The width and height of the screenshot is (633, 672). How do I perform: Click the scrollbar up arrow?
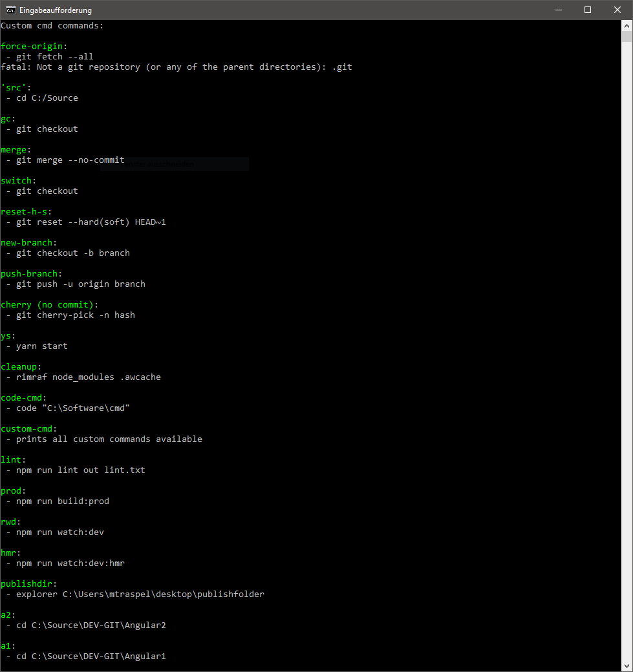click(x=627, y=26)
